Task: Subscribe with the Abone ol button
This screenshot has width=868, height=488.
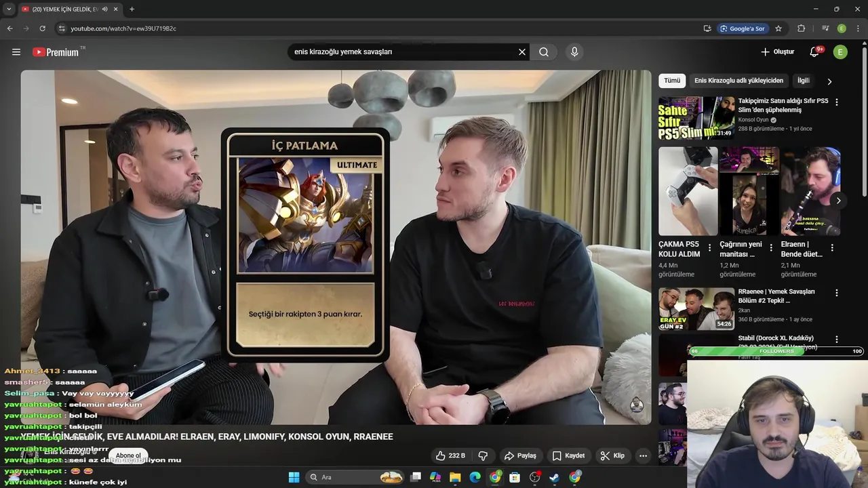Action: pyautogui.click(x=128, y=455)
